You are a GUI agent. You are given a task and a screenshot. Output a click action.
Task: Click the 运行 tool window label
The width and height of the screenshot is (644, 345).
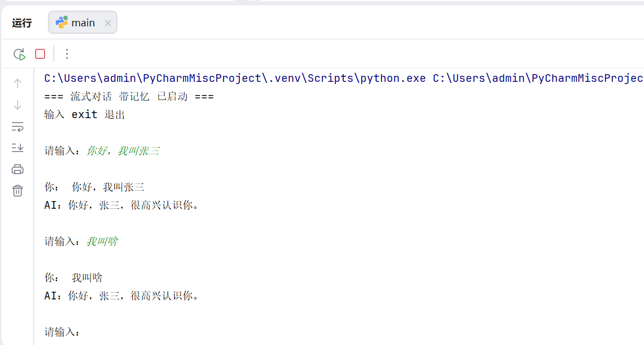[22, 23]
